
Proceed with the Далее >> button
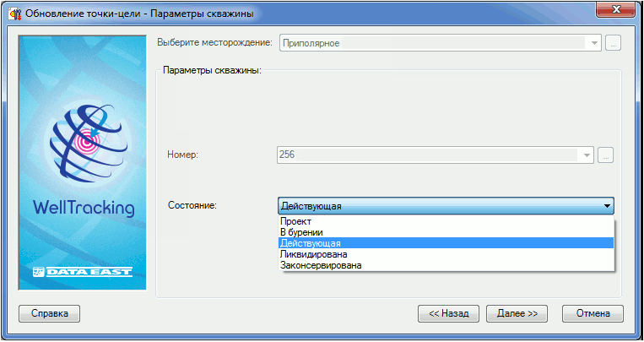point(517,313)
